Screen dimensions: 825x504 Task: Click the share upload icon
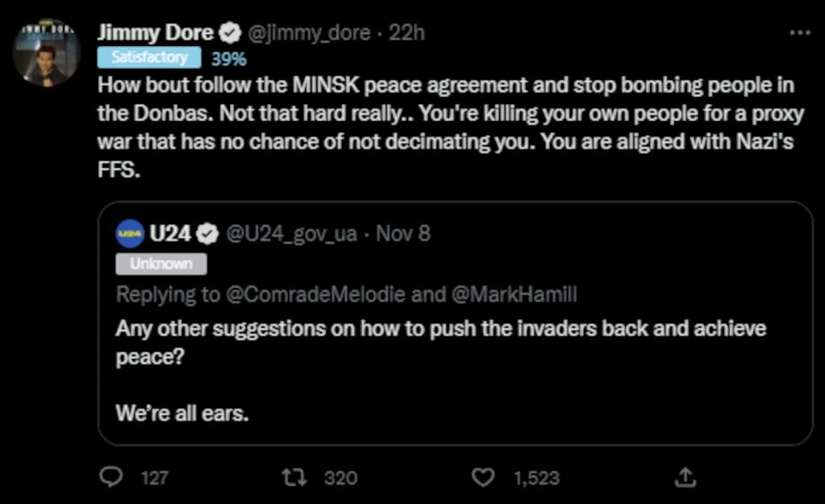coord(685,477)
